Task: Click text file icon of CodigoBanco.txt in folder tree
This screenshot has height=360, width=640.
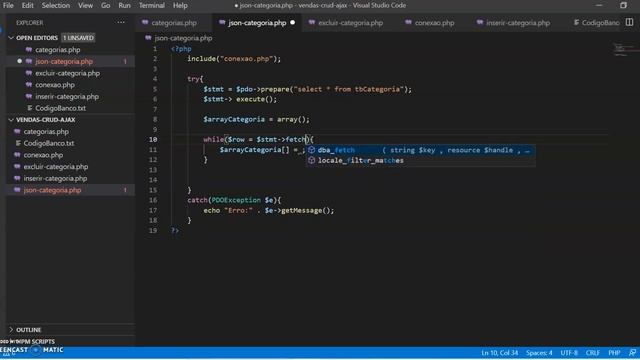Action: (18, 143)
